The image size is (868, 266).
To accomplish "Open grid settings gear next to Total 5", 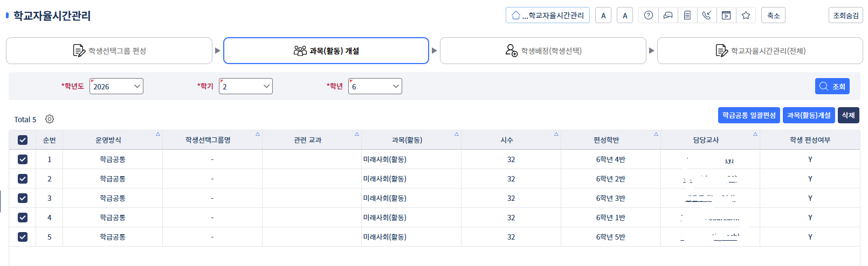I will 50,119.
